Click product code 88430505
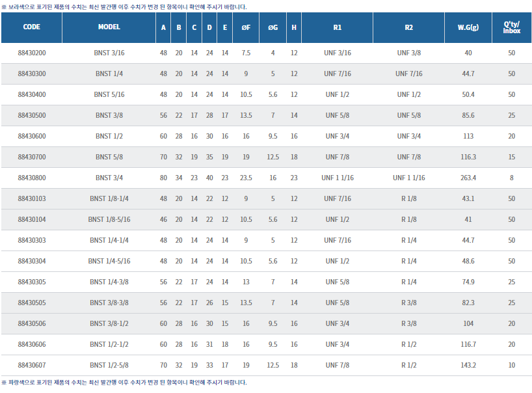The height and width of the screenshot is (393, 532). [32, 303]
